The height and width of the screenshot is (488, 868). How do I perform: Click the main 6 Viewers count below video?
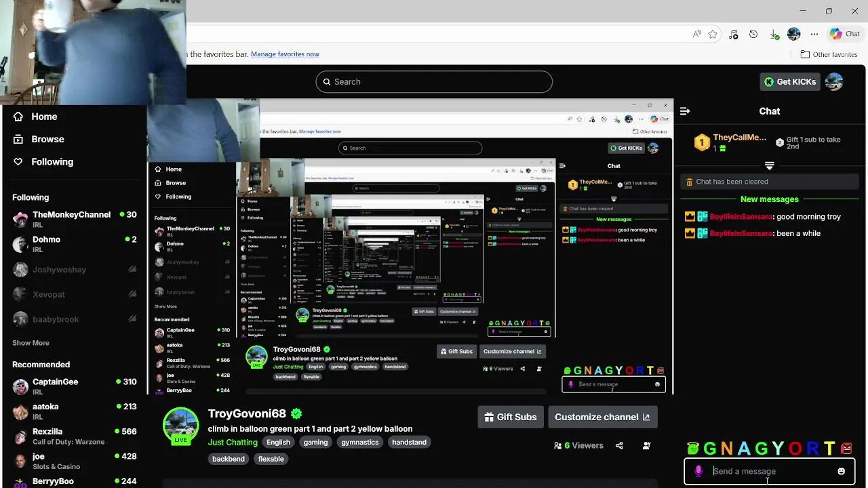[x=578, y=446]
